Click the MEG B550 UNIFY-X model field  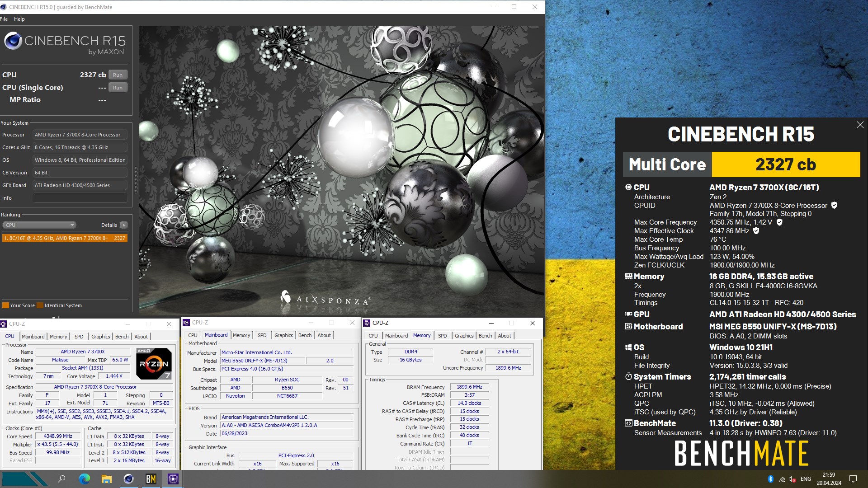[263, 361]
